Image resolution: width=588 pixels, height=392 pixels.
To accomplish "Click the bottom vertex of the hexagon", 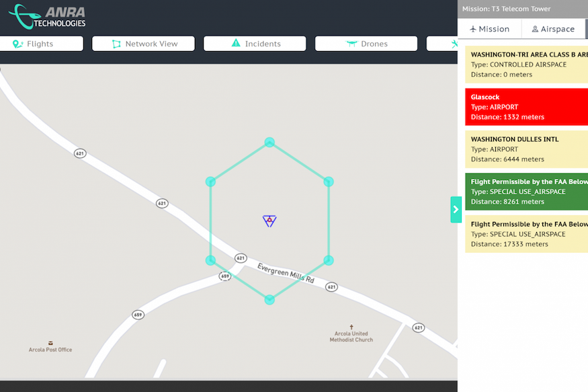I will pyautogui.click(x=269, y=299).
